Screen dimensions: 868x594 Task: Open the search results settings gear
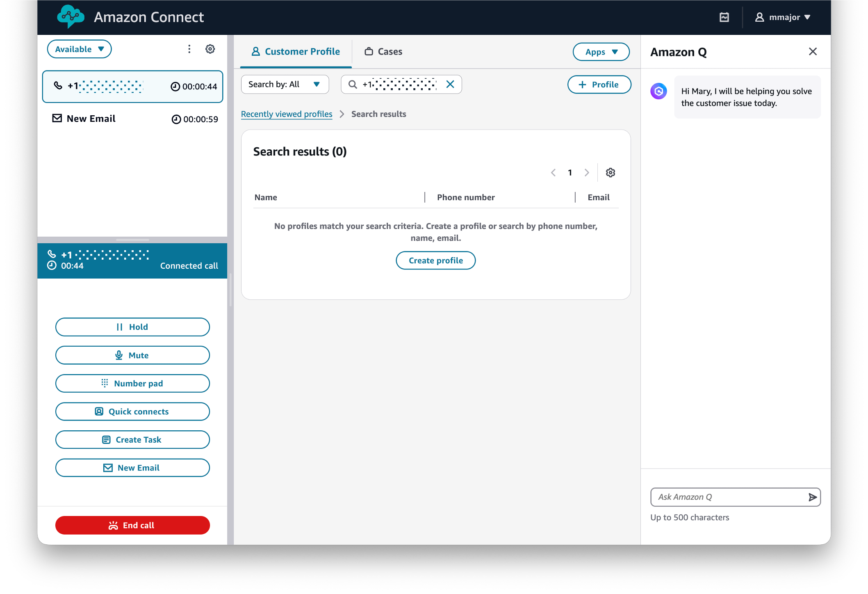pyautogui.click(x=611, y=172)
